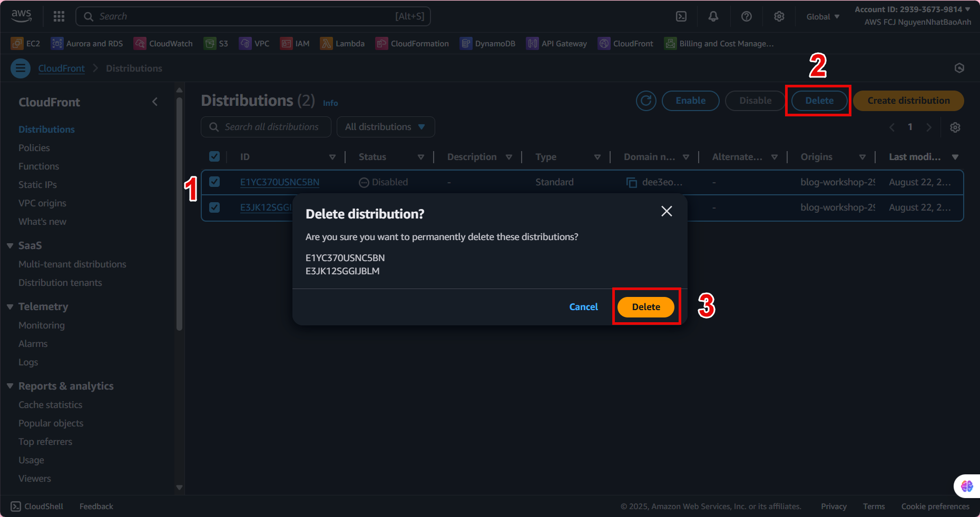
Task: Launch CloudShell from the top bar icon
Action: point(681,16)
